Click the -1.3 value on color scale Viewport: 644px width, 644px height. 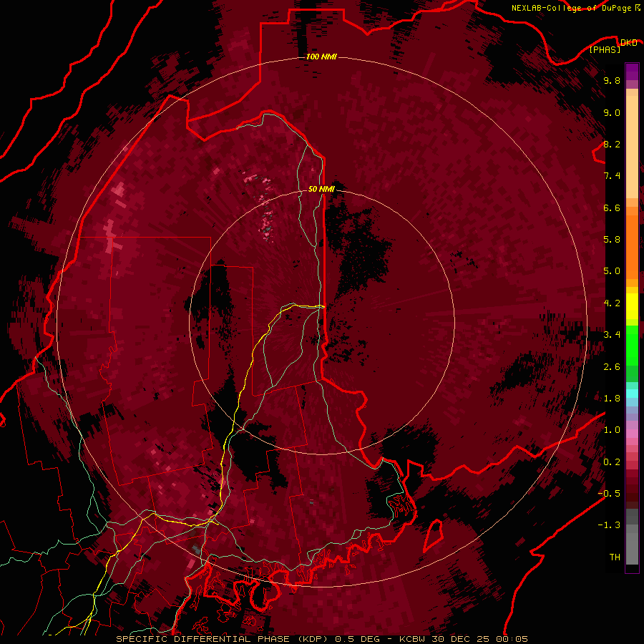[x=609, y=525]
